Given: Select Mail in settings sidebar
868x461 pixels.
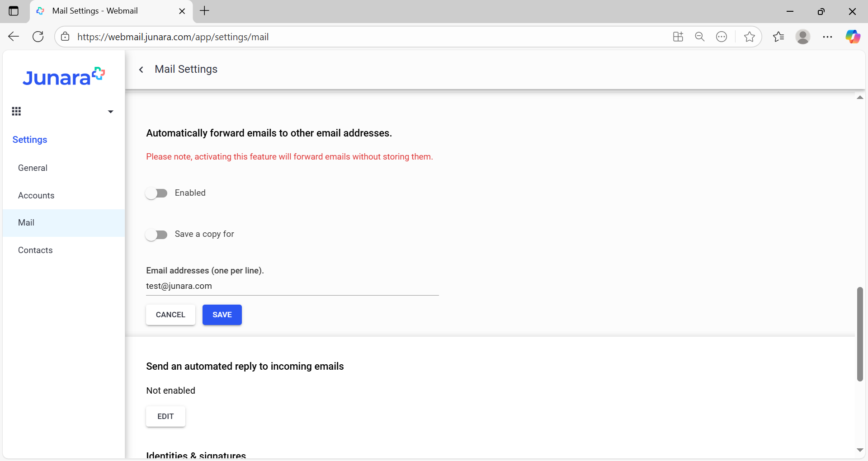Looking at the screenshot, I should (x=64, y=223).
